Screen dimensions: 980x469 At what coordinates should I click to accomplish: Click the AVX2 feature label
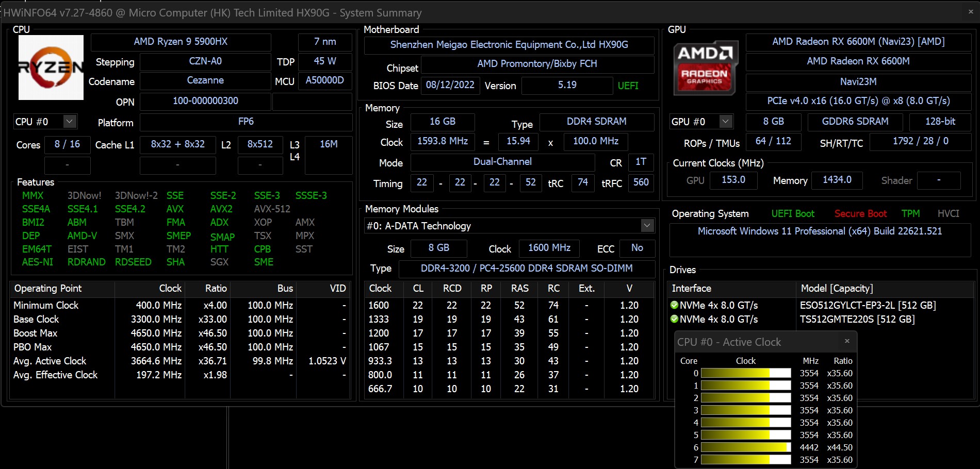(221, 209)
